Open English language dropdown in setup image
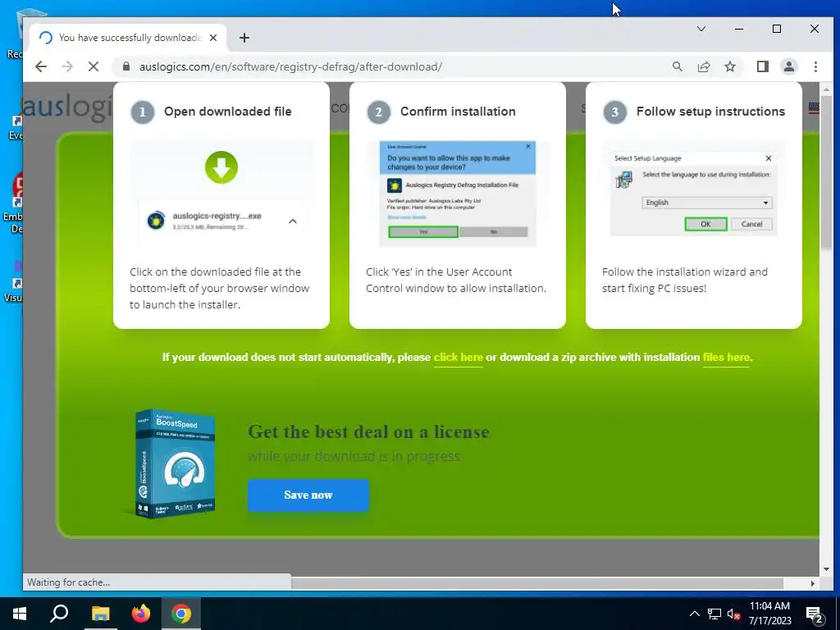The height and width of the screenshot is (630, 840). point(706,203)
